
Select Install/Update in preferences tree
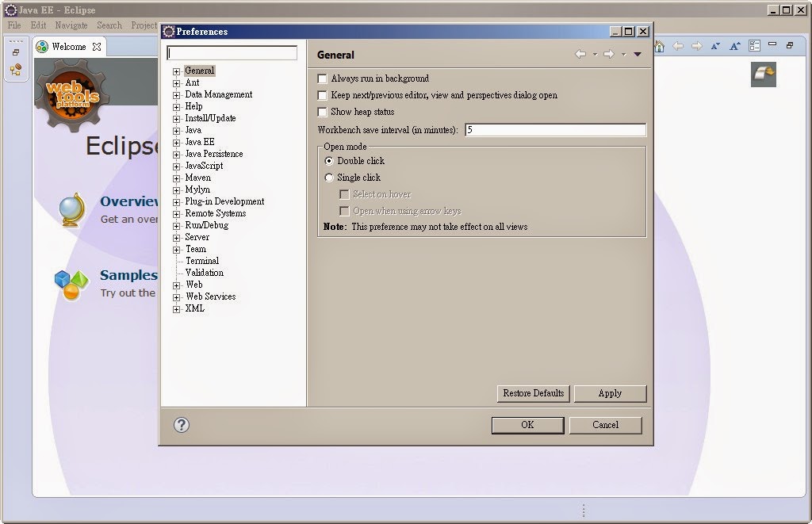[210, 118]
